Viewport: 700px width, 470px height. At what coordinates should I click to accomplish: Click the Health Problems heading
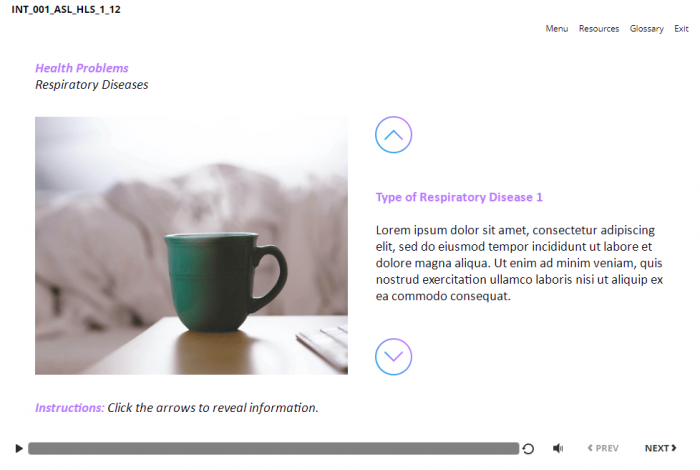pos(82,68)
